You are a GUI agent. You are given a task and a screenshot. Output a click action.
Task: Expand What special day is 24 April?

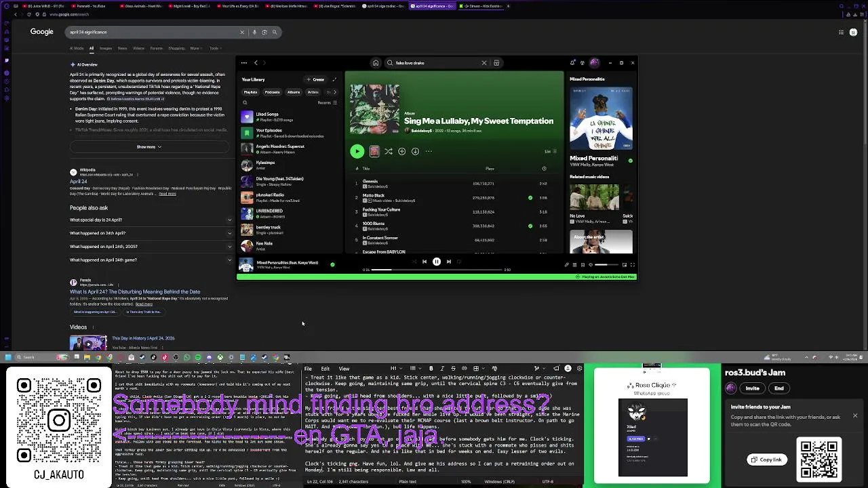151,220
